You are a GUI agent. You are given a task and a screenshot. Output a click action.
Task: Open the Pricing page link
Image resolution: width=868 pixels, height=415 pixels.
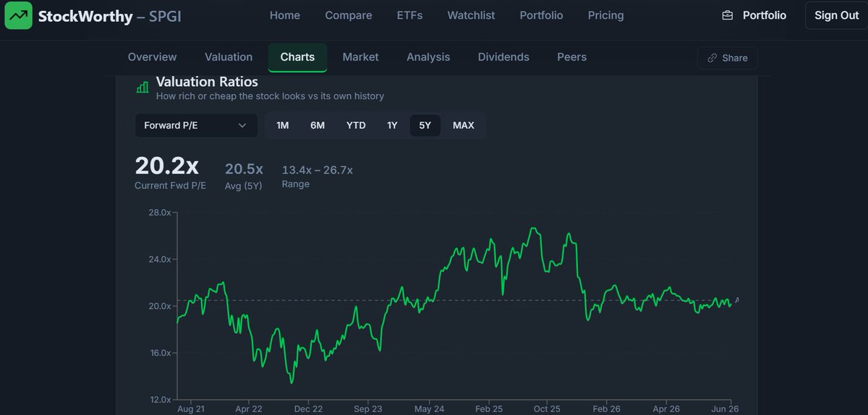click(605, 15)
